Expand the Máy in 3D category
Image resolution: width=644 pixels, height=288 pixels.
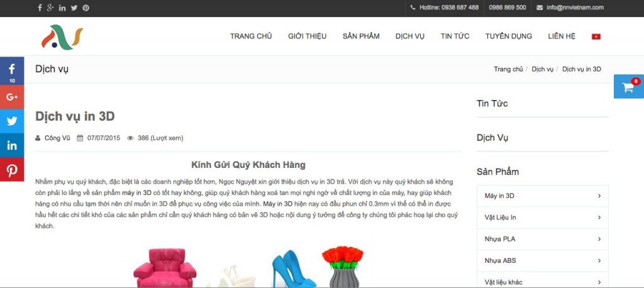click(x=542, y=196)
